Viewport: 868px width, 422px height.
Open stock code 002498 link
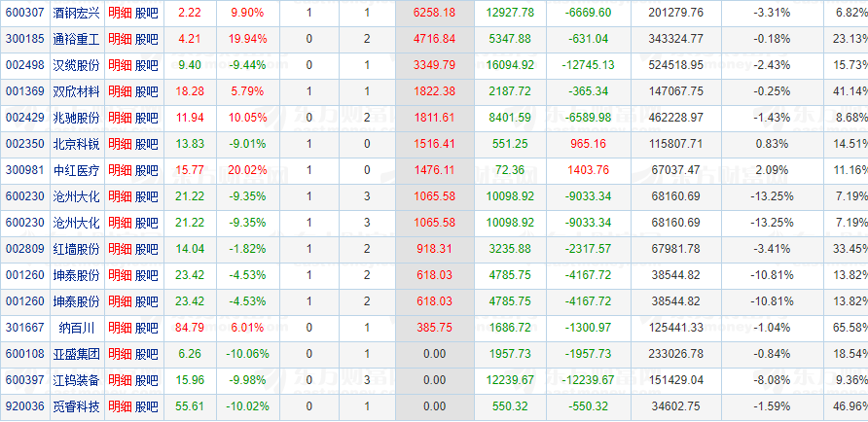click(x=24, y=65)
